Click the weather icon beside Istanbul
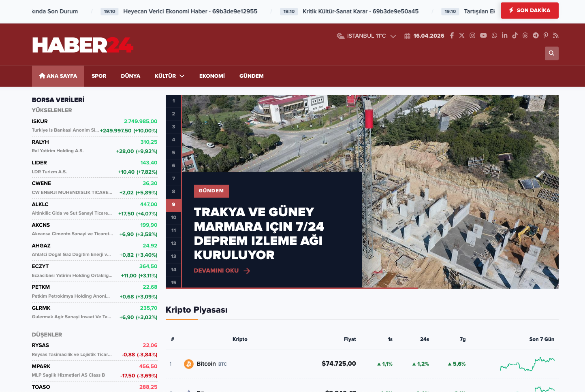 [x=340, y=36]
